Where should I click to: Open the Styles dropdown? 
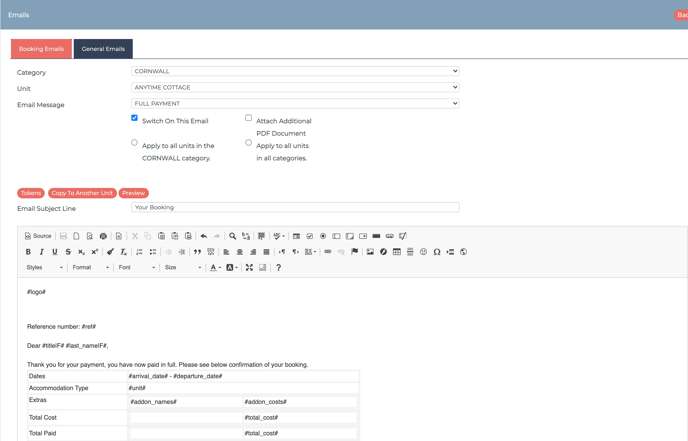(x=44, y=268)
